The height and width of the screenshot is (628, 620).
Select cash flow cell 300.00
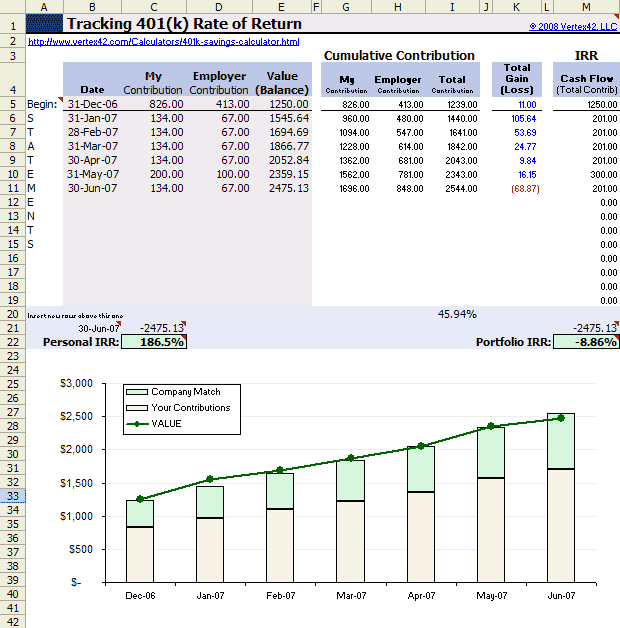point(586,175)
